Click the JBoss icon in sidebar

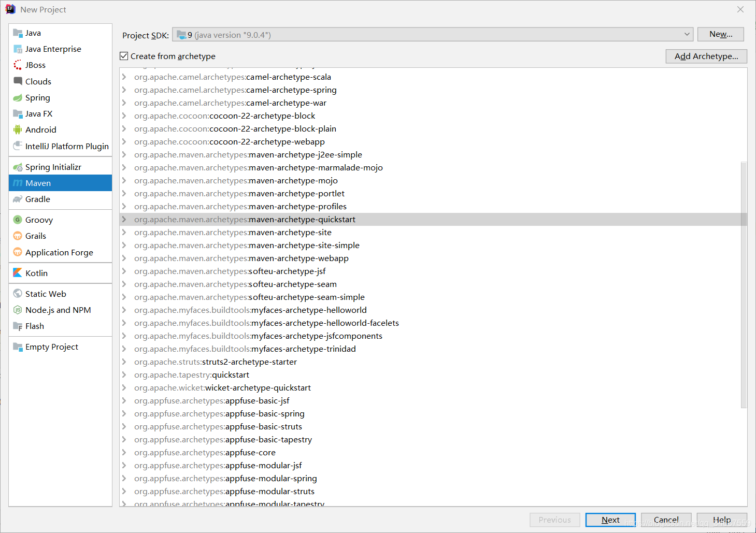tap(18, 65)
